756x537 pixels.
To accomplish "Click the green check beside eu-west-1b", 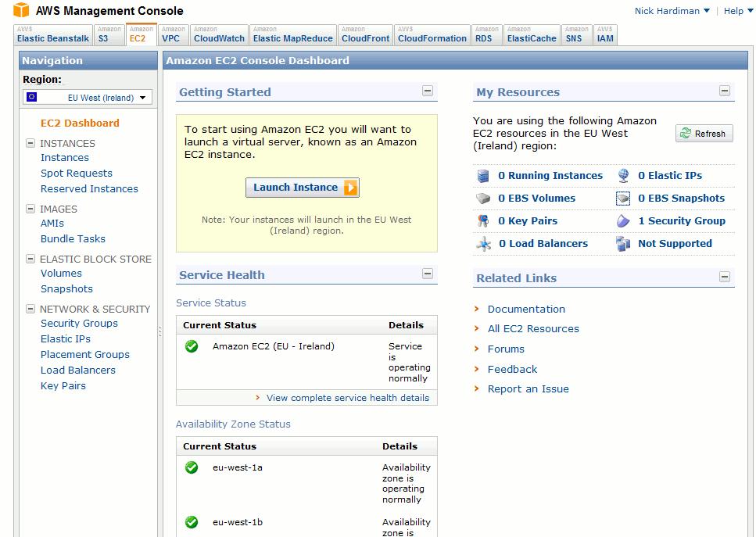I will pyautogui.click(x=192, y=522).
